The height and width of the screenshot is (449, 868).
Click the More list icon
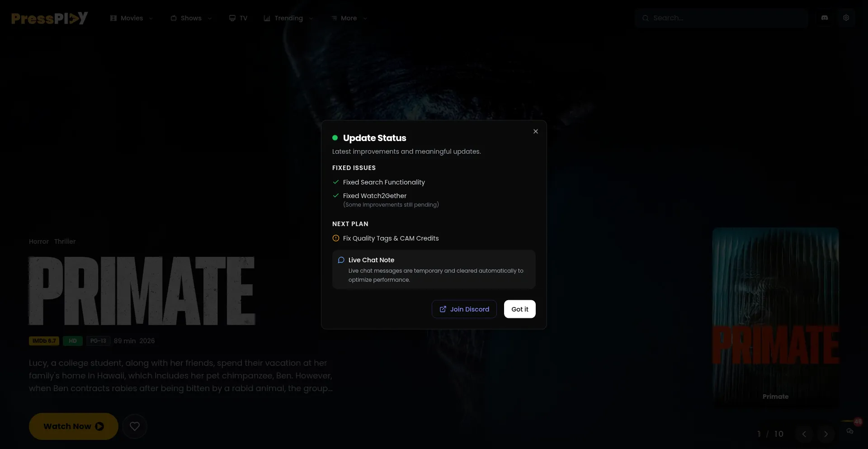[334, 18]
